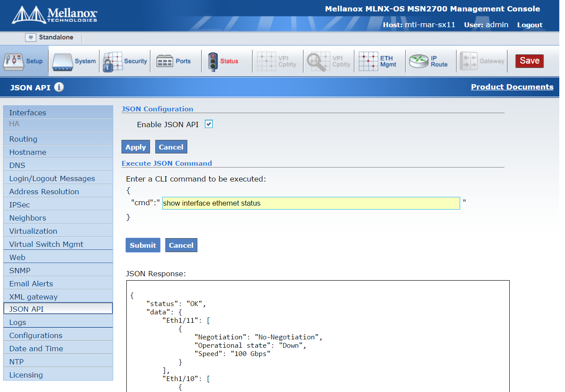565x392 pixels.
Task: Select Routing in the sidebar
Action: click(x=58, y=139)
